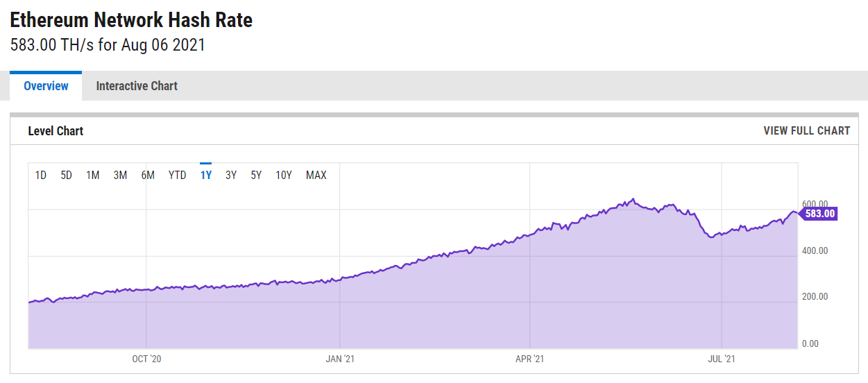The height and width of the screenshot is (383, 868).
Task: Click the 400.00 y-axis label
Action: (x=815, y=250)
